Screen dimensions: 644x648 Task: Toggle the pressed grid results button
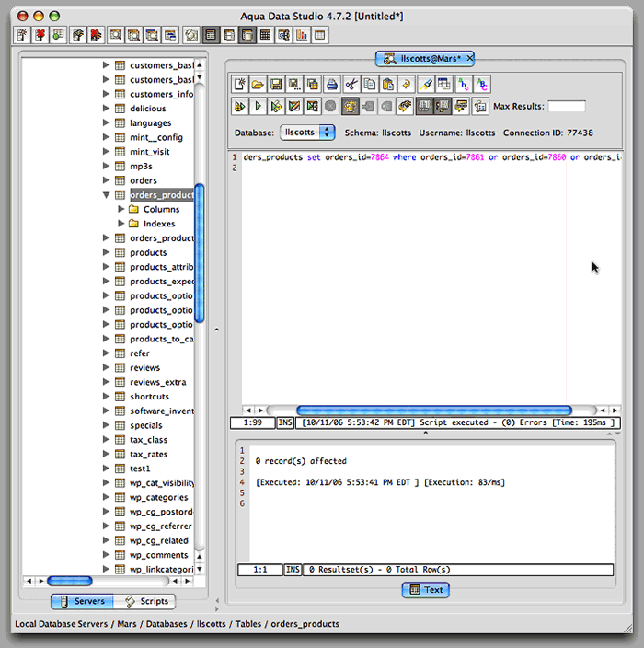(424, 106)
